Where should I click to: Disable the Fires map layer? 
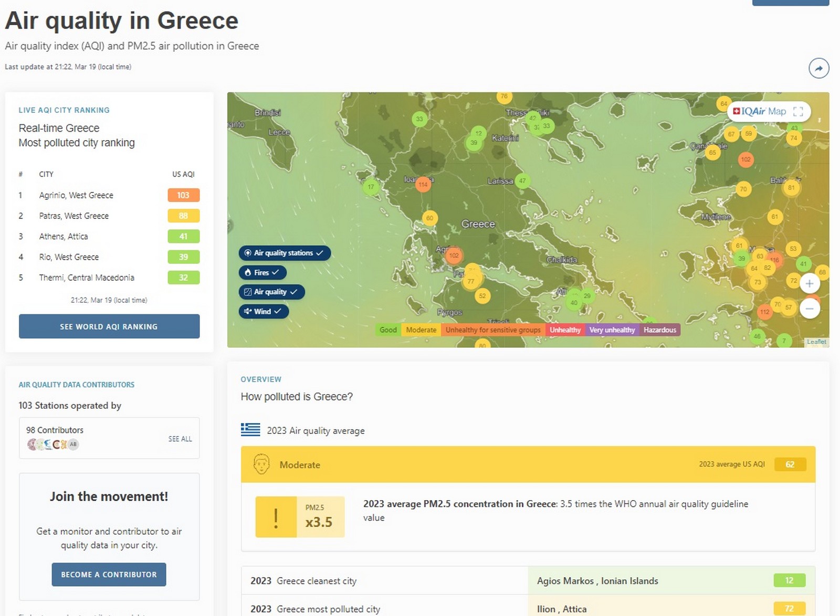click(262, 272)
